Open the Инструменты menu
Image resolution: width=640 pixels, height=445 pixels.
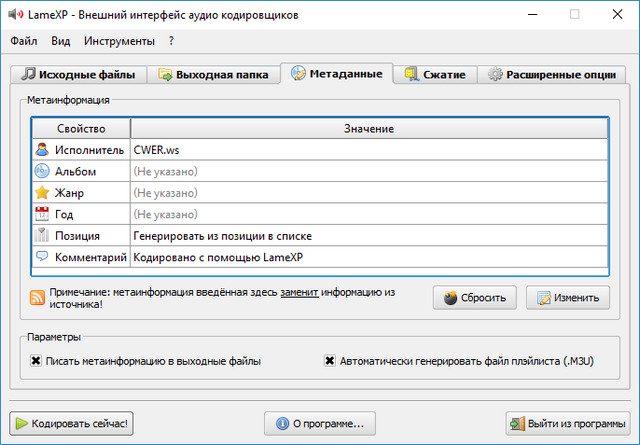click(119, 41)
